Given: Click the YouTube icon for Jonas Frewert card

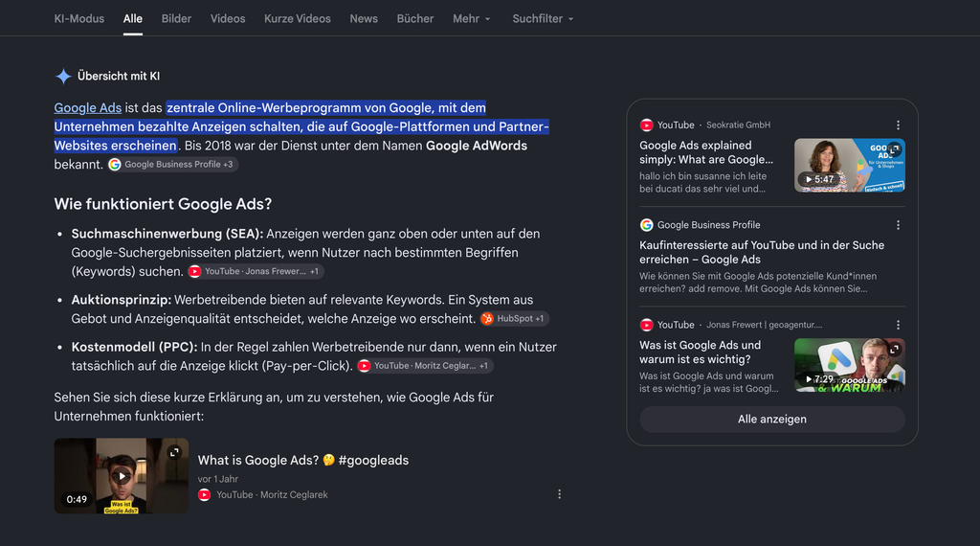Looking at the screenshot, I should click(x=647, y=326).
